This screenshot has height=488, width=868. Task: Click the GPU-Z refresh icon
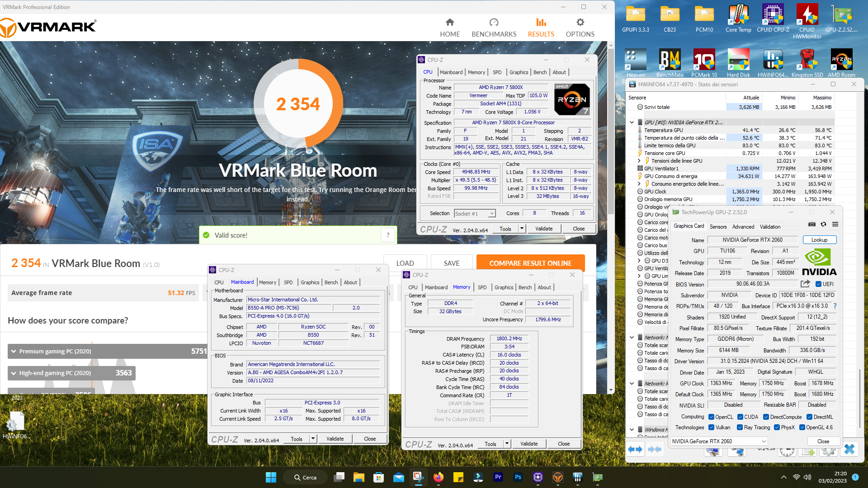(823, 224)
